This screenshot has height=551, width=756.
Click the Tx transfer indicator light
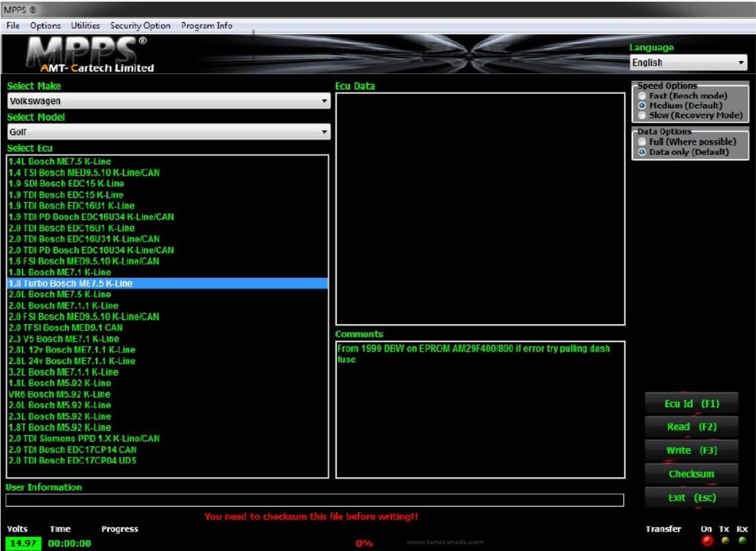pos(725,541)
